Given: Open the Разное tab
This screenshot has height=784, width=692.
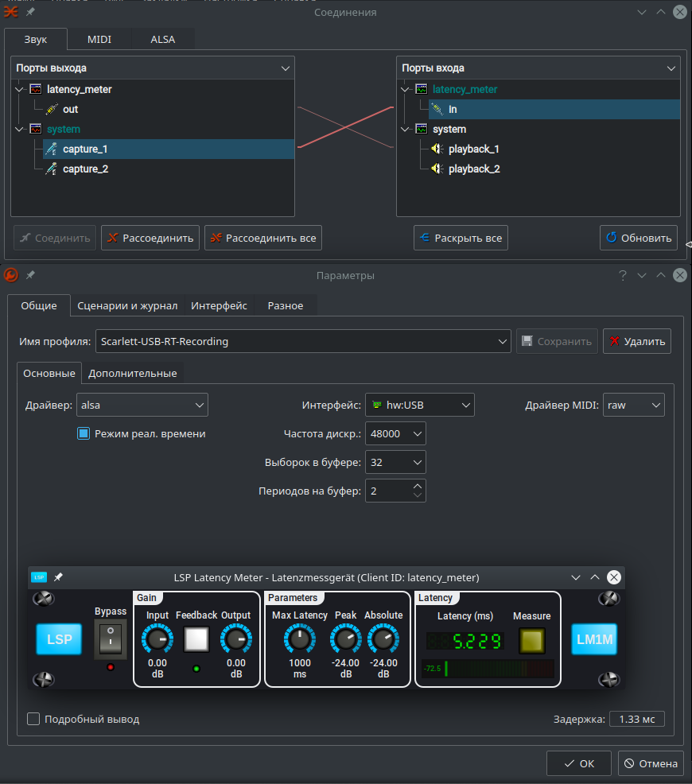Looking at the screenshot, I should (x=286, y=305).
